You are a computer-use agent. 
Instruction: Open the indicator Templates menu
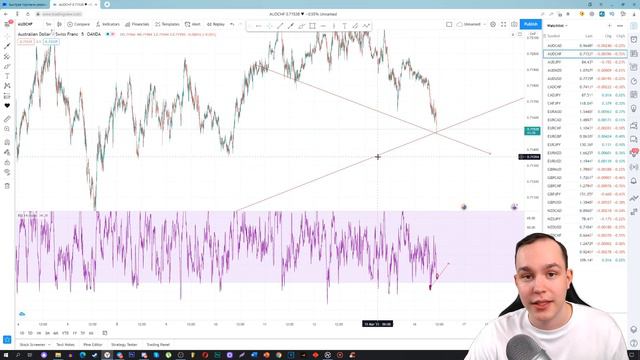point(167,24)
